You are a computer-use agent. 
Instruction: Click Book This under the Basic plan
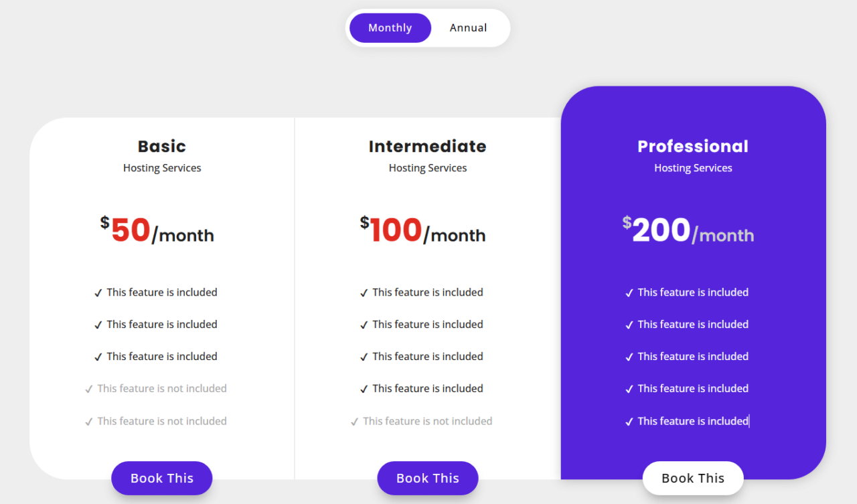[x=161, y=478]
